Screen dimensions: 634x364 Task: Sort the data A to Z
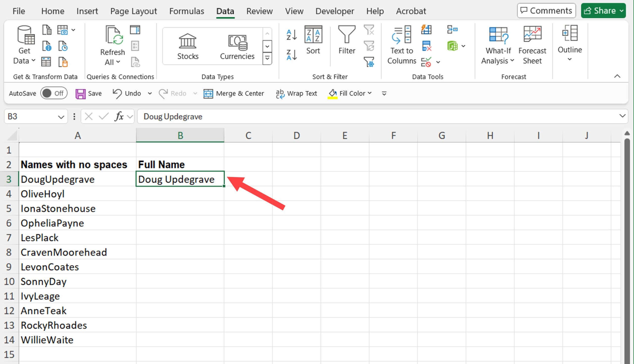tap(291, 35)
